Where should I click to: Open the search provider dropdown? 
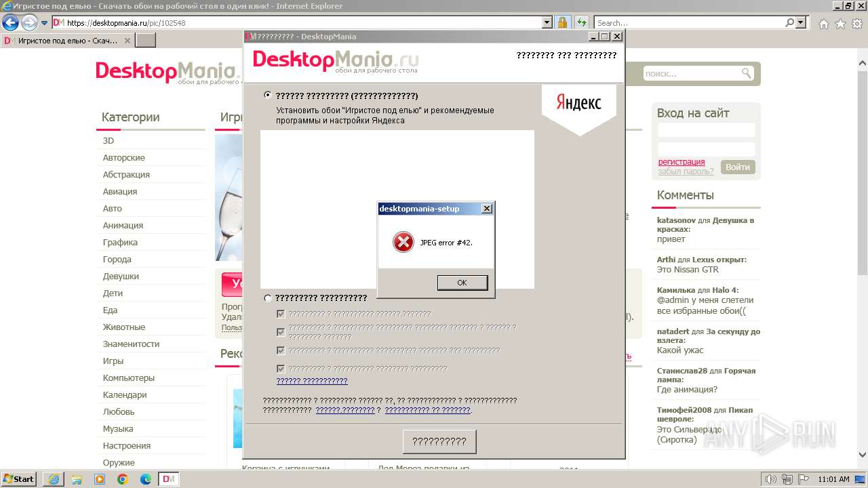click(x=802, y=22)
